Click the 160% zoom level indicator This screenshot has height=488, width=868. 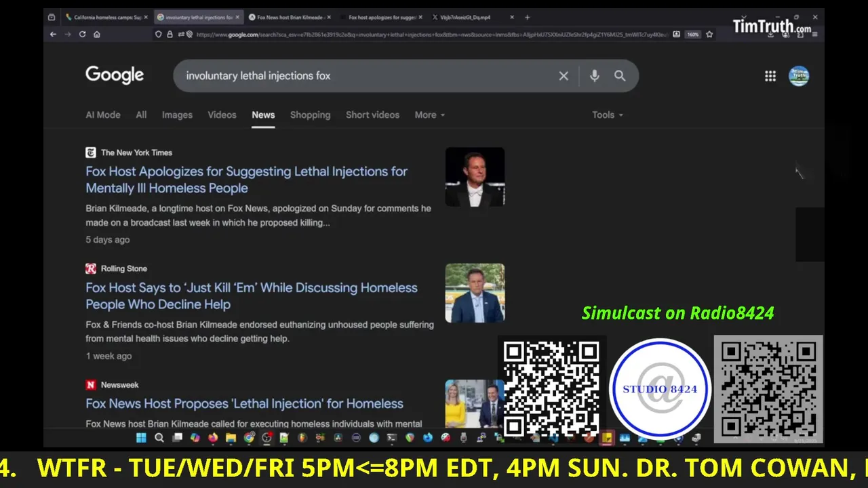tap(692, 34)
